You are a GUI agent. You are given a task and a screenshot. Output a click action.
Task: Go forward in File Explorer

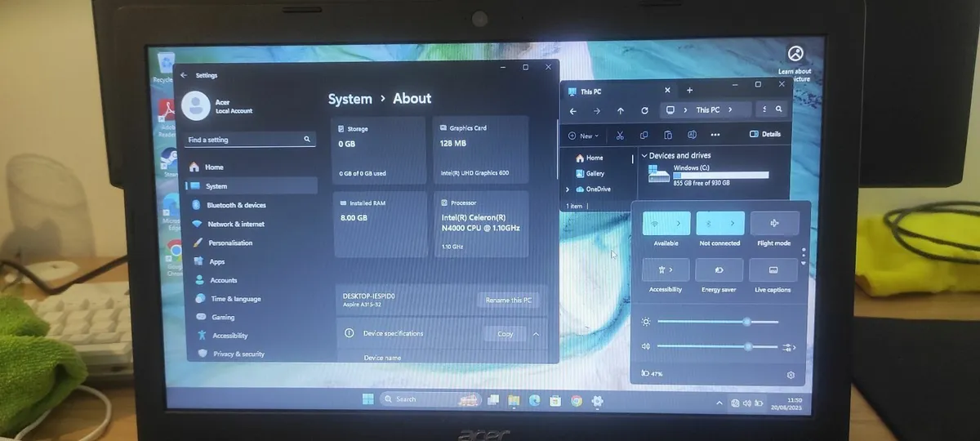(x=597, y=110)
